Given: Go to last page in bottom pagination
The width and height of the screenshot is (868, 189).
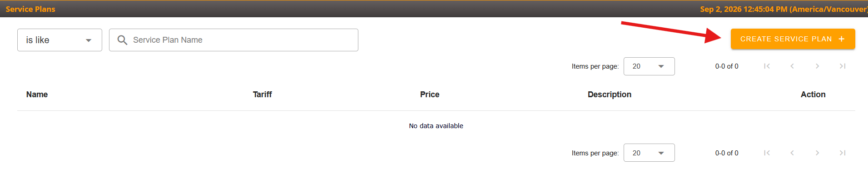Looking at the screenshot, I should 843,153.
